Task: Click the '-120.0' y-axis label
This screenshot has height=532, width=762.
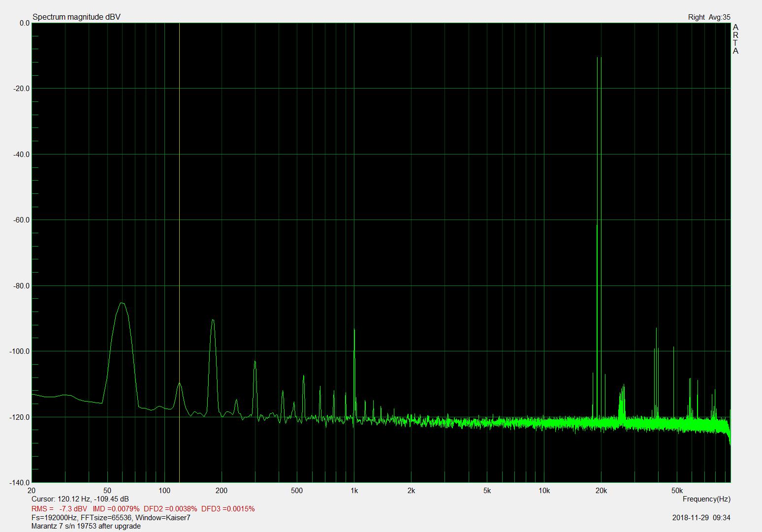Action: coord(20,417)
